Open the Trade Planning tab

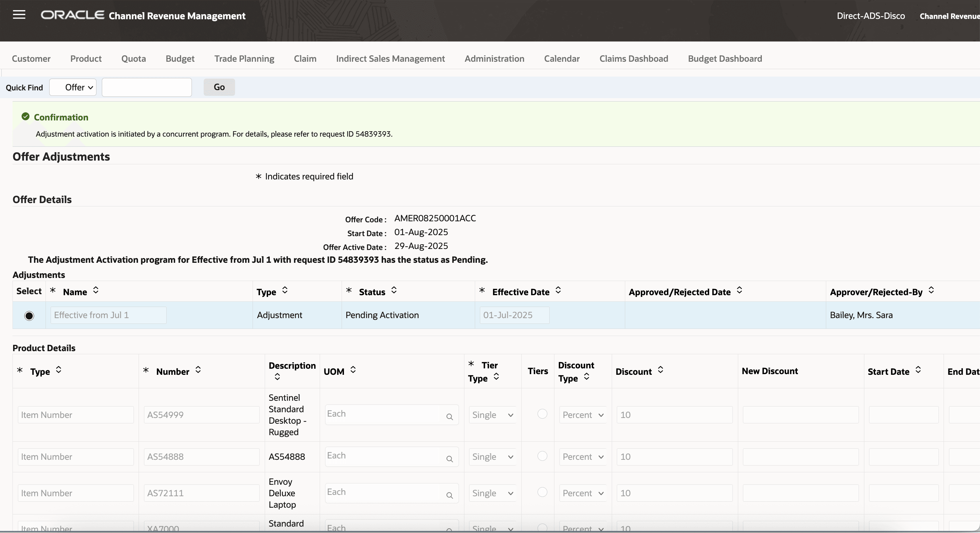tap(244, 59)
